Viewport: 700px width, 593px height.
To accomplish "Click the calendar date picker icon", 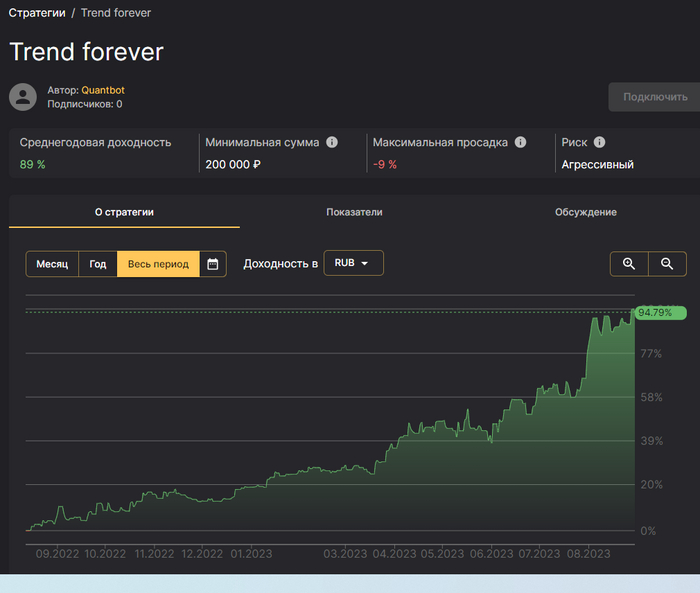I will [212, 264].
